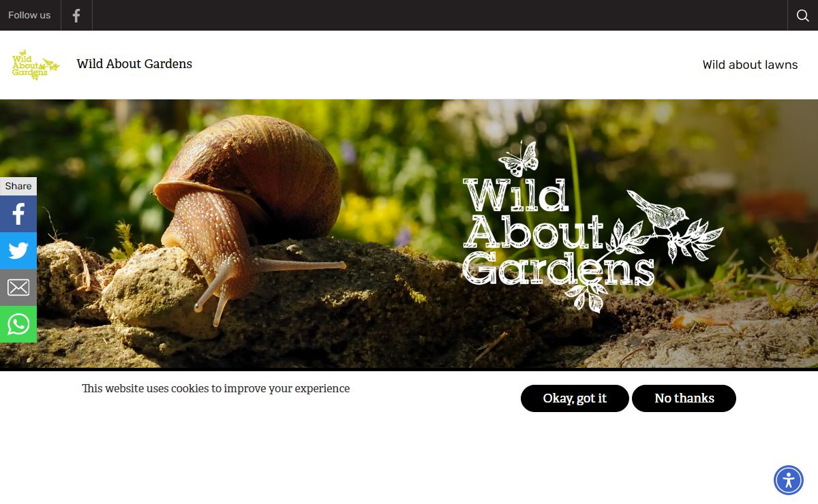Click the cookie notice text

click(x=216, y=389)
